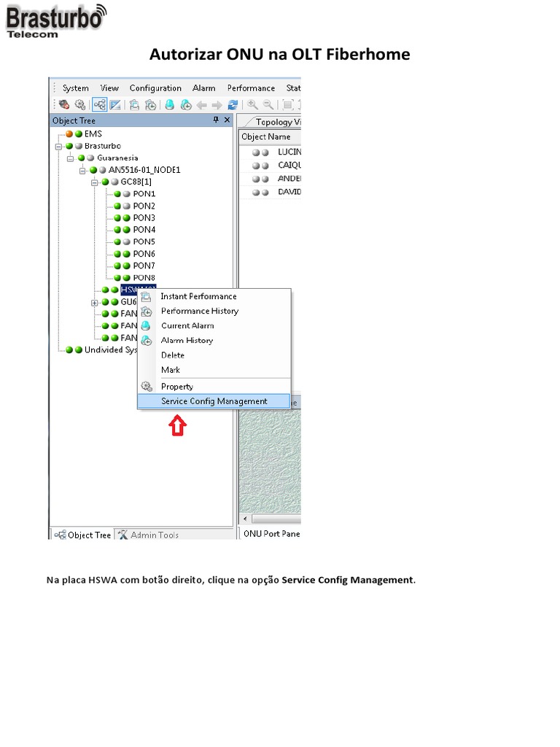Open the Performance menu

click(251, 88)
